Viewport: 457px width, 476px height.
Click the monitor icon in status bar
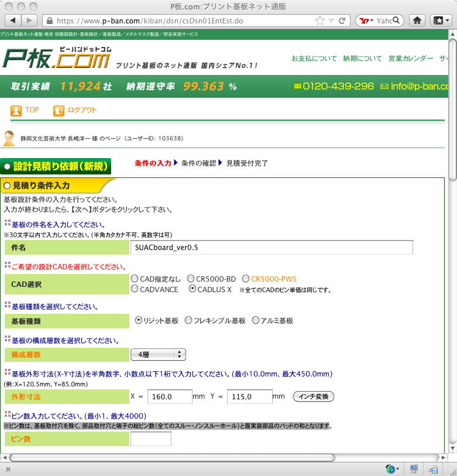(414, 469)
